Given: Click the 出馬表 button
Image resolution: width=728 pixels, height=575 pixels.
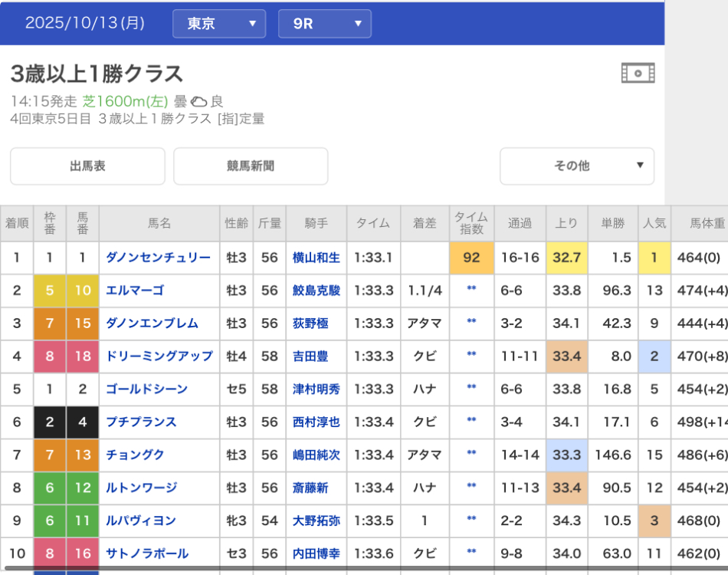Looking at the screenshot, I should point(87,166).
